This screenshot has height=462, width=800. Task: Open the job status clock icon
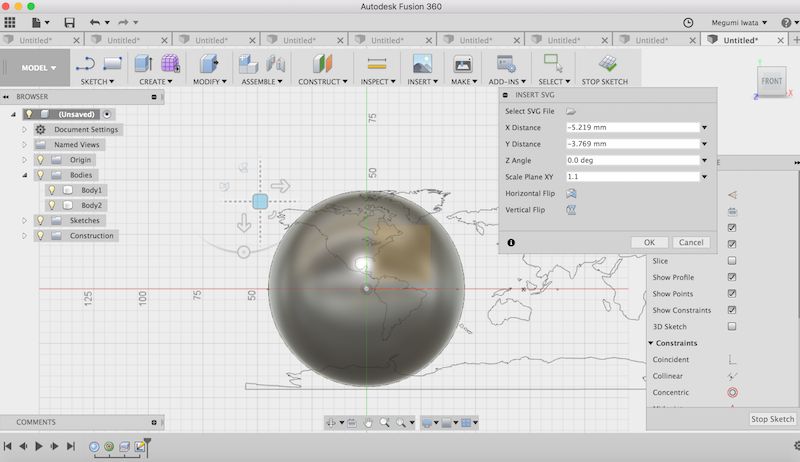(688, 22)
